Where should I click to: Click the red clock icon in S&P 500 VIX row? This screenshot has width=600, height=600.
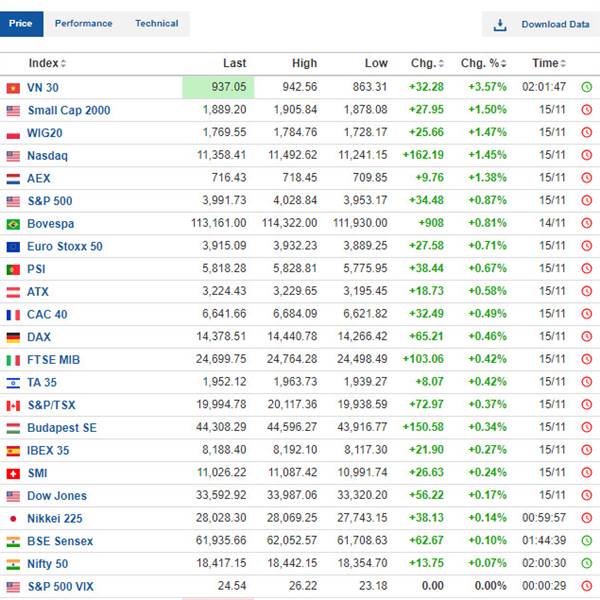pyautogui.click(x=586, y=586)
